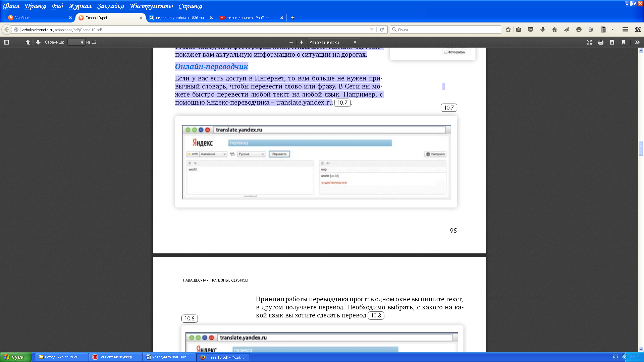Click the page number 95

coord(453,231)
